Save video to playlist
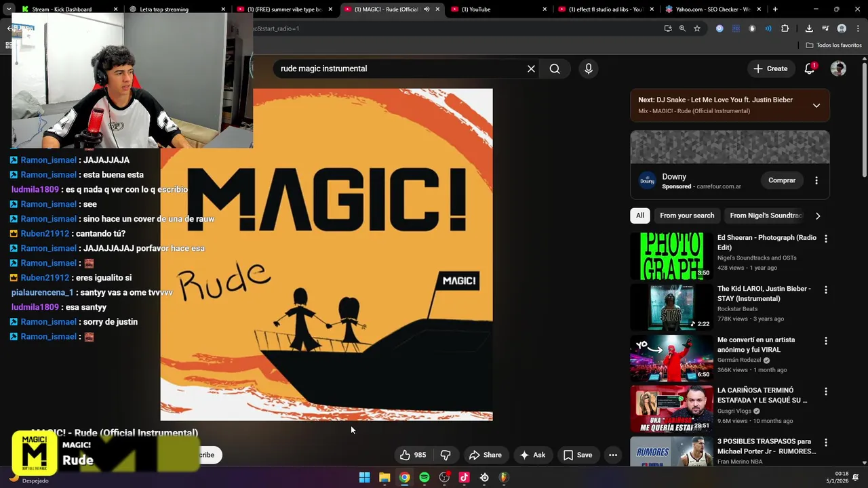Screen dimensions: 868x488 tap(578, 455)
